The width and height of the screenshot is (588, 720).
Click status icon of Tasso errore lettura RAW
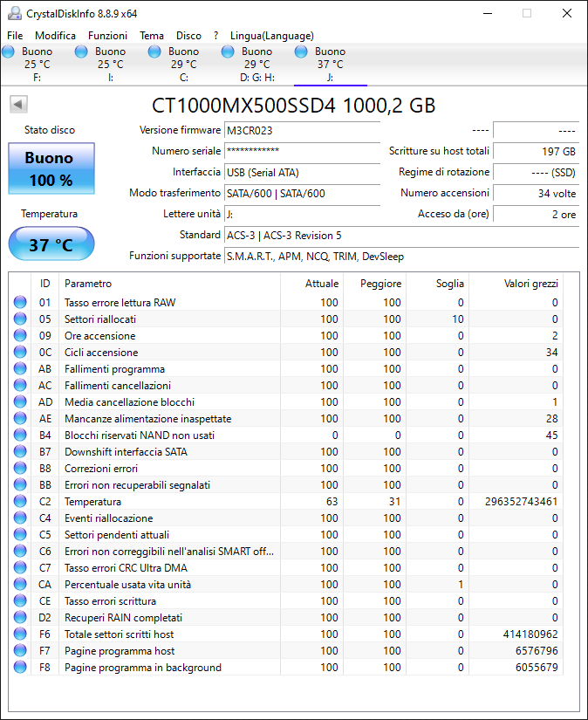pos(20,302)
